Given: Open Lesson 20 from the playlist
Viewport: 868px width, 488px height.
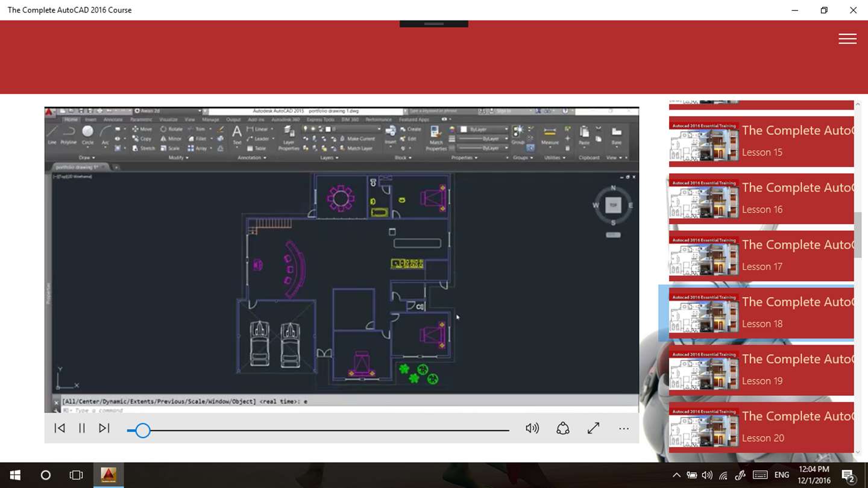Looking at the screenshot, I should [x=761, y=428].
